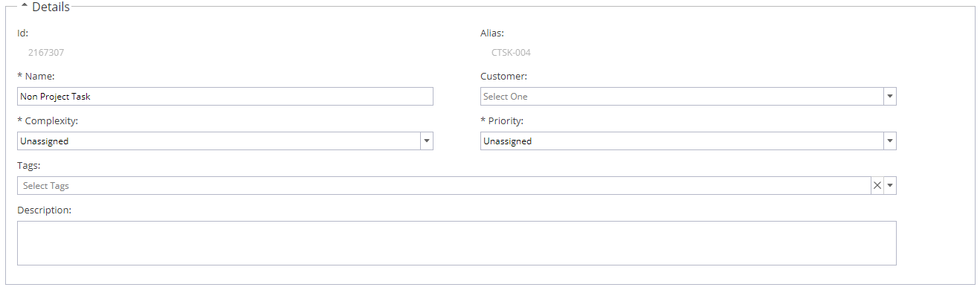Screen dimensions: 980x293
Task: Click the 'Description:' label
Action: (44, 210)
